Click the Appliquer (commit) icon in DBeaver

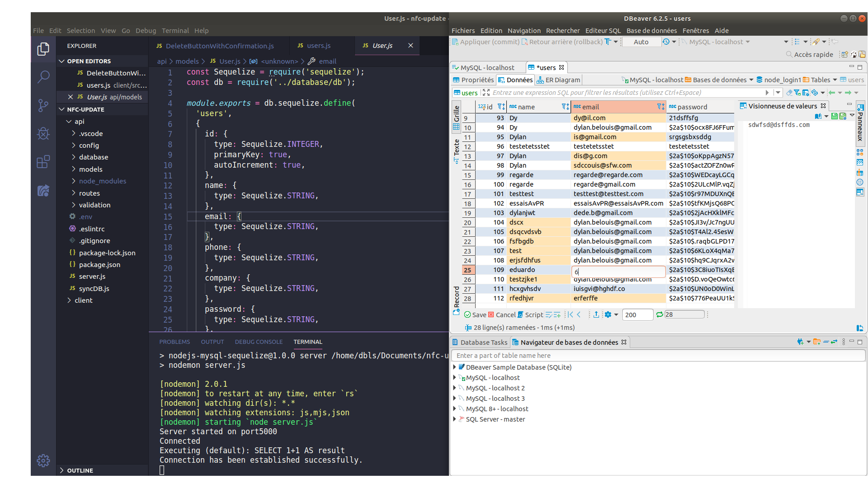pos(455,42)
